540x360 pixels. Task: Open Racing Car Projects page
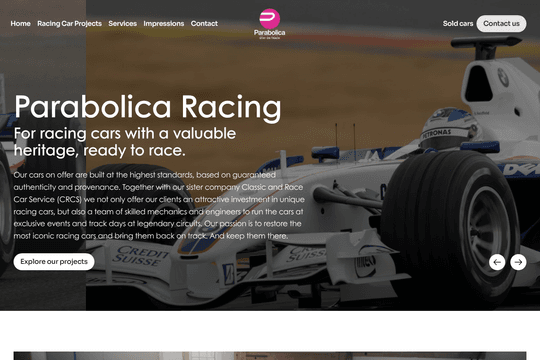pyautogui.click(x=69, y=23)
